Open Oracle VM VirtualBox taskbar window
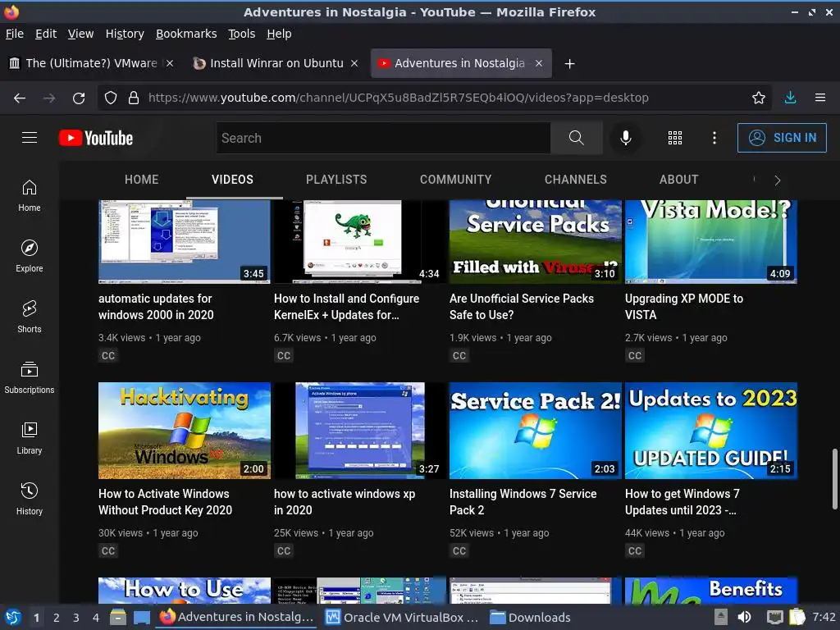 [402, 617]
